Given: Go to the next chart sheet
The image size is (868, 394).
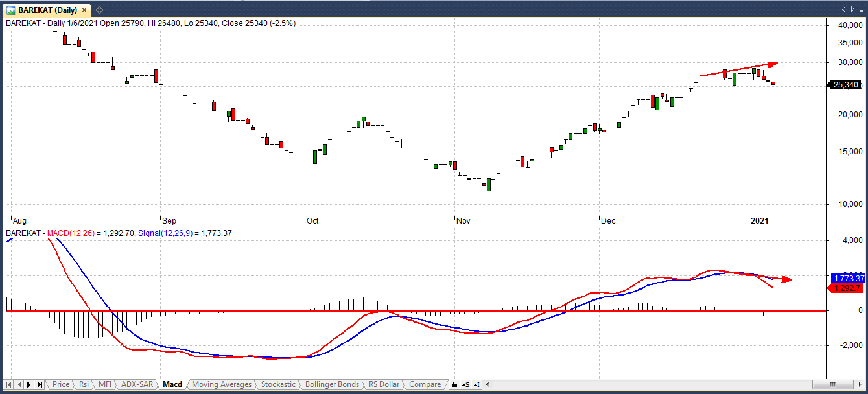Looking at the screenshot, I should (x=30, y=385).
